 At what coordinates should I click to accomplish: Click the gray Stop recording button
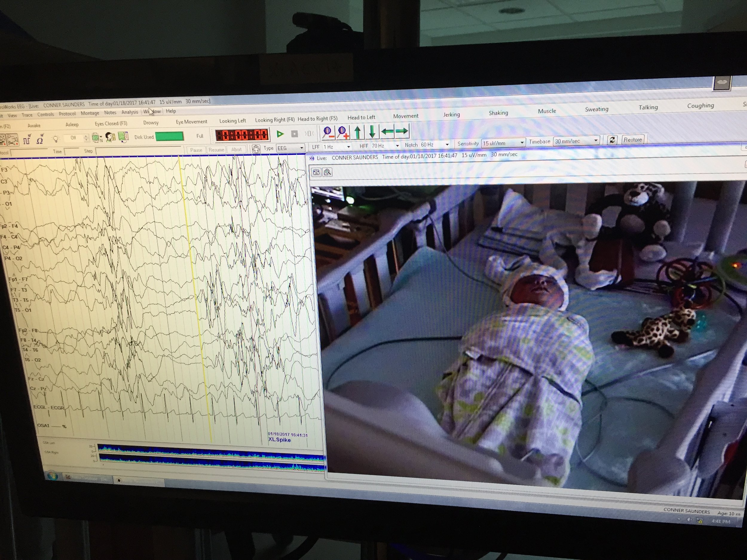(x=295, y=134)
